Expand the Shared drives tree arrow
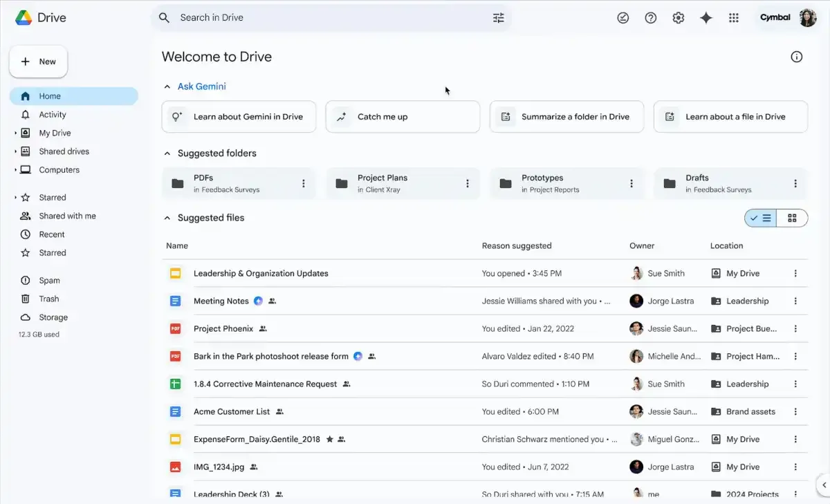The height and width of the screenshot is (504, 830). (x=15, y=151)
